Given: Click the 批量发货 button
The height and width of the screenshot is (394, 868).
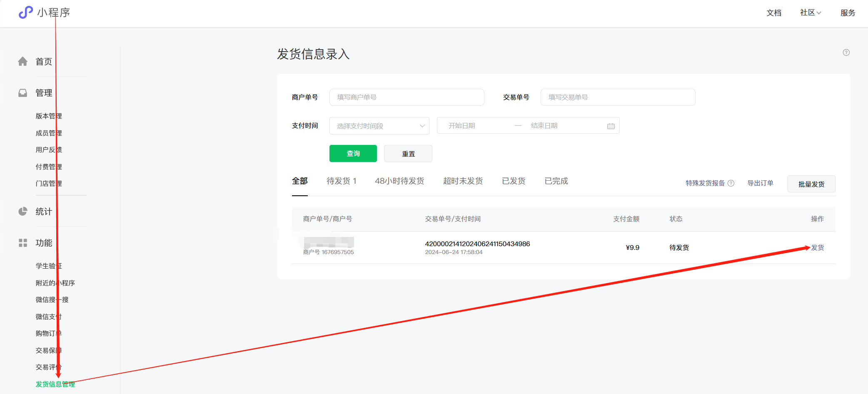Looking at the screenshot, I should click(811, 184).
